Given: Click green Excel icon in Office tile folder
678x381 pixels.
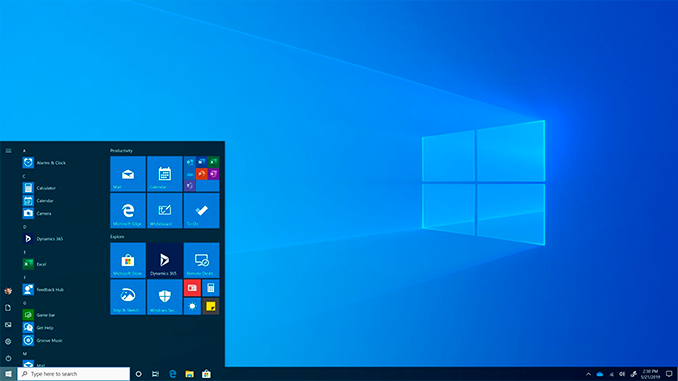Looking at the screenshot, I should click(x=213, y=162).
